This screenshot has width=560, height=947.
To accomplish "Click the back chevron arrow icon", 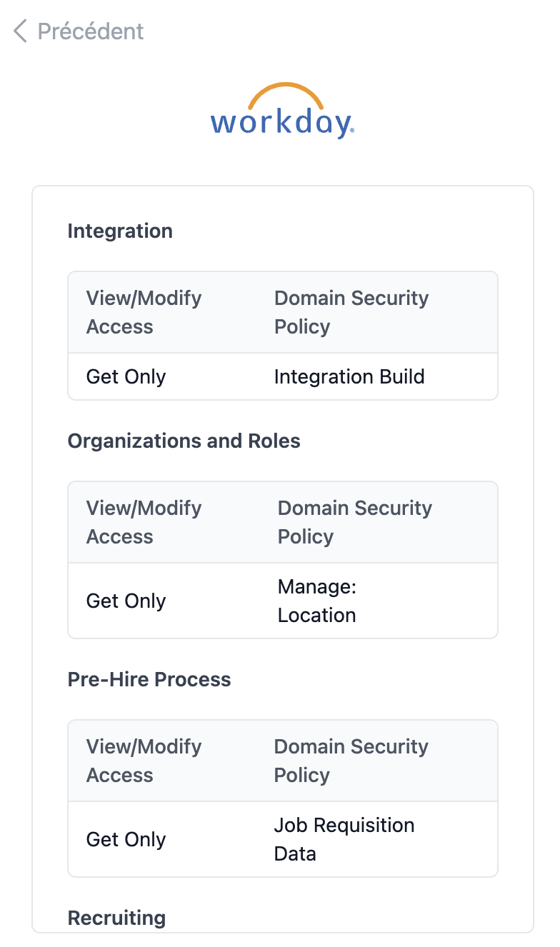I will pos(20,31).
